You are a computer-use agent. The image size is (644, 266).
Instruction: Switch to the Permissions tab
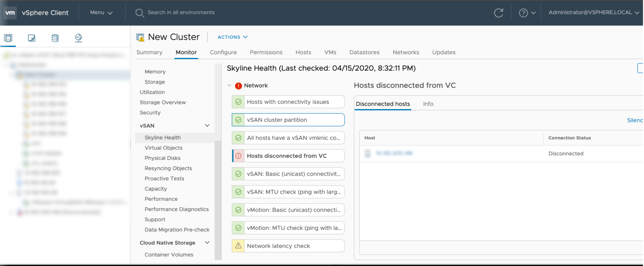266,52
